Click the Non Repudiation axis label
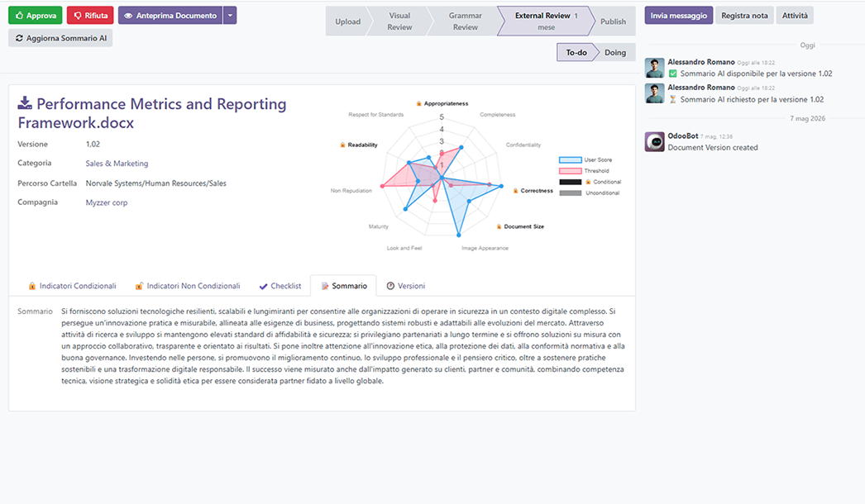 pyautogui.click(x=351, y=191)
